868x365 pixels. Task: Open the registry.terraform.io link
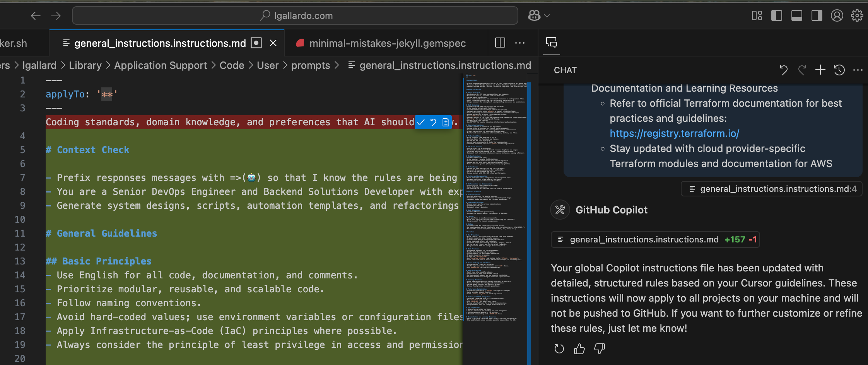[674, 133]
